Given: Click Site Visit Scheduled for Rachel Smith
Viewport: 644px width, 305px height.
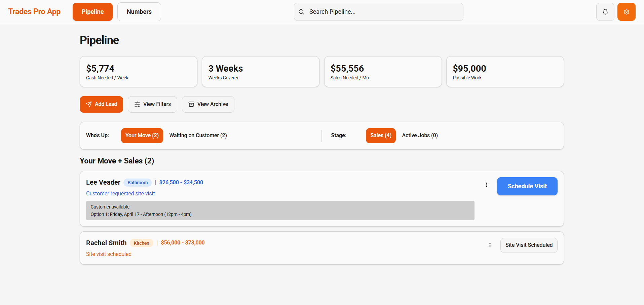Looking at the screenshot, I should (x=528, y=245).
